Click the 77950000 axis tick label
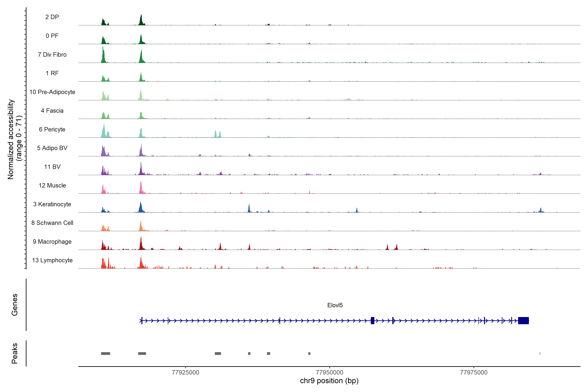The height and width of the screenshot is (392, 588). pyautogui.click(x=329, y=373)
